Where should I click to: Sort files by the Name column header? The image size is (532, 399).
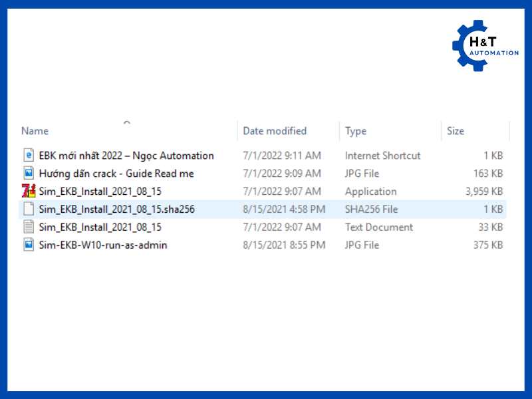[35, 131]
